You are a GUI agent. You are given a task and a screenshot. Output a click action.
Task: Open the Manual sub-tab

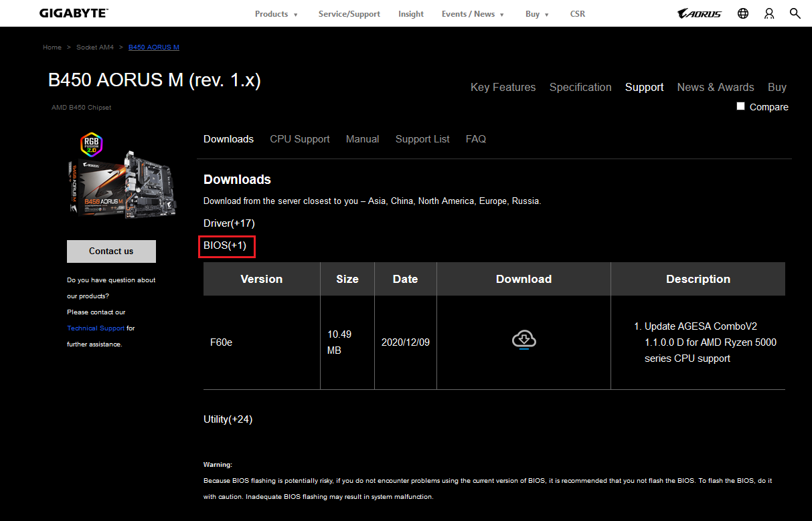coord(363,139)
